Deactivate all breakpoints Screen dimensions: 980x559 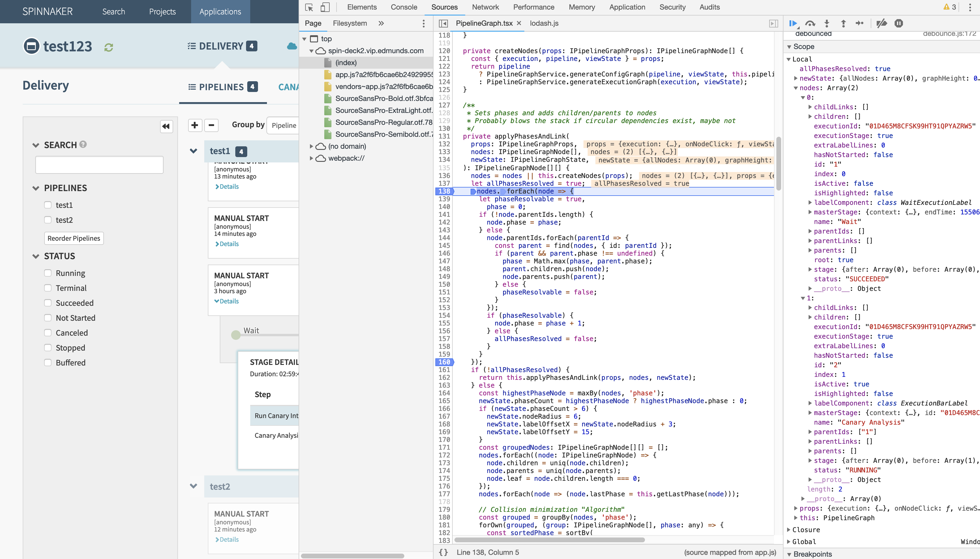click(881, 23)
